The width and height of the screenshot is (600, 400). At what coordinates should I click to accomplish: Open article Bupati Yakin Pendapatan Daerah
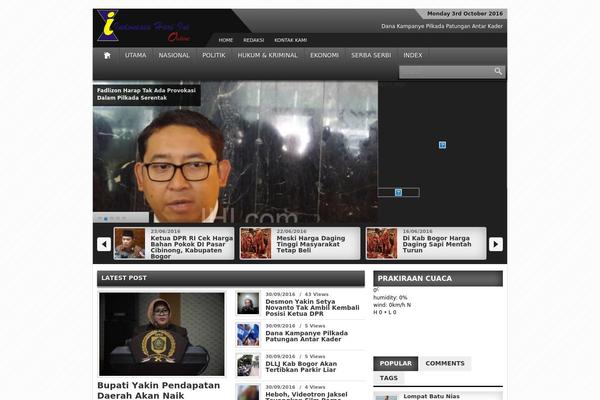(158, 390)
